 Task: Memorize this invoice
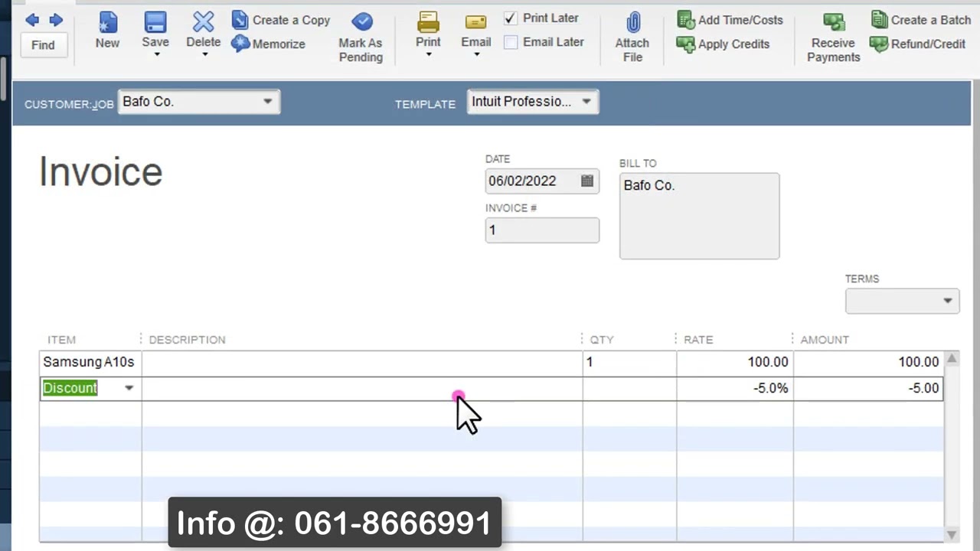pos(269,44)
